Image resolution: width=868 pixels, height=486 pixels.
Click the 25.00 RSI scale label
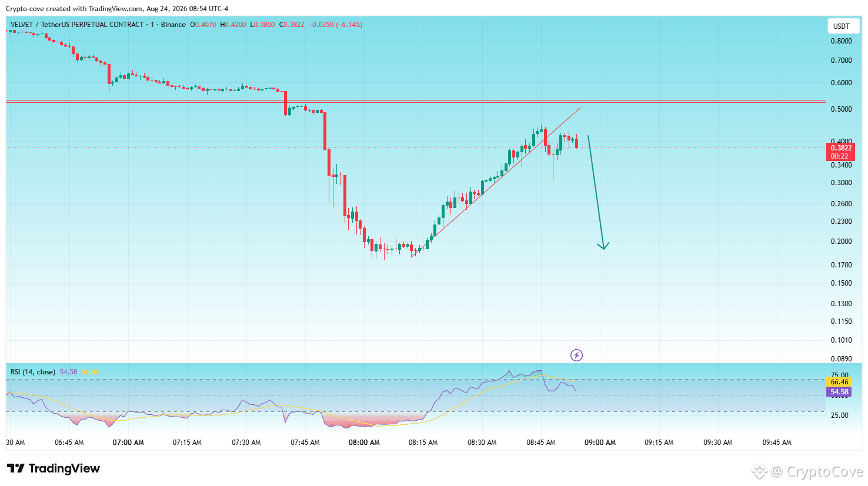[839, 415]
